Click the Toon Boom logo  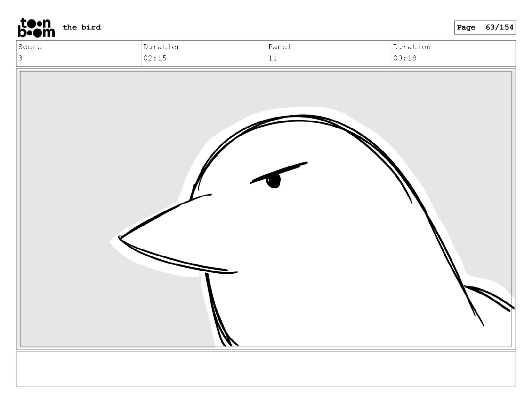[36, 27]
